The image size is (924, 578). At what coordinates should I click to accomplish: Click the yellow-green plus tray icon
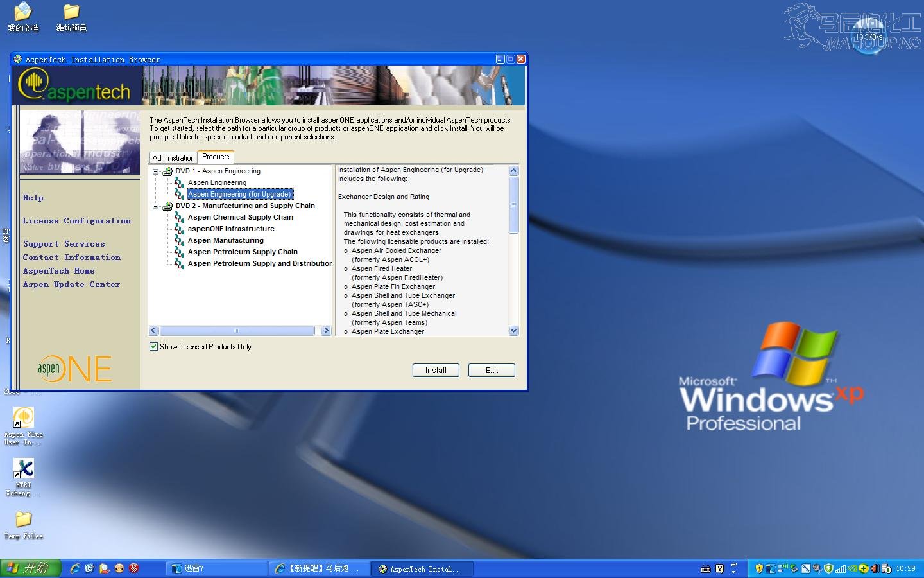[x=863, y=568]
